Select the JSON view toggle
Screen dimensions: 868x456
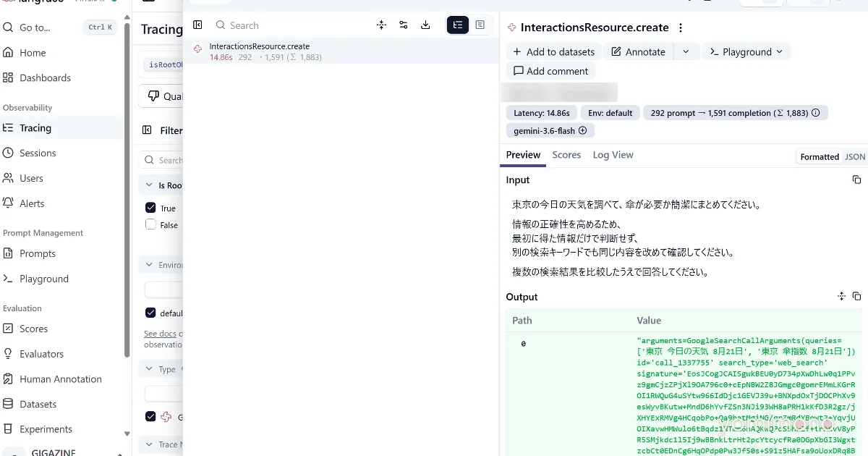pos(855,157)
